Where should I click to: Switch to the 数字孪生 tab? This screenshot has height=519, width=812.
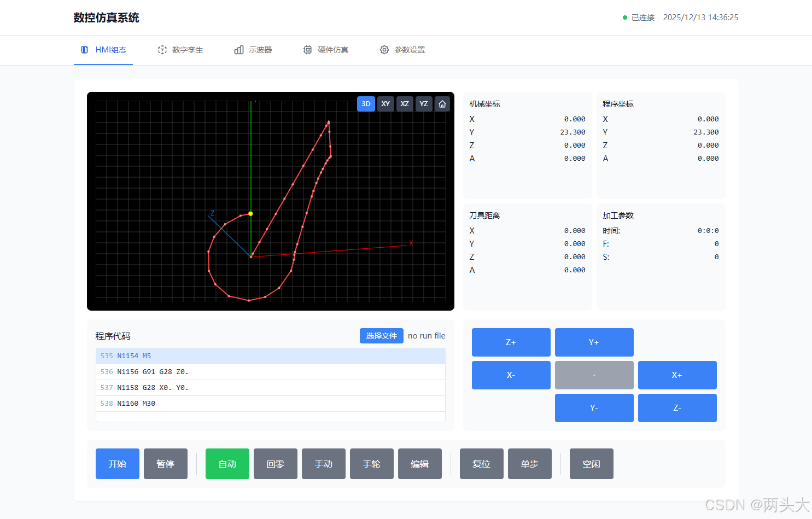coord(180,50)
